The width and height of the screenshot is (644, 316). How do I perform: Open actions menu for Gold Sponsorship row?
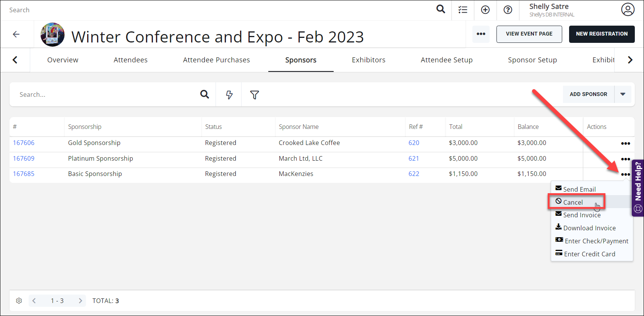tap(625, 143)
